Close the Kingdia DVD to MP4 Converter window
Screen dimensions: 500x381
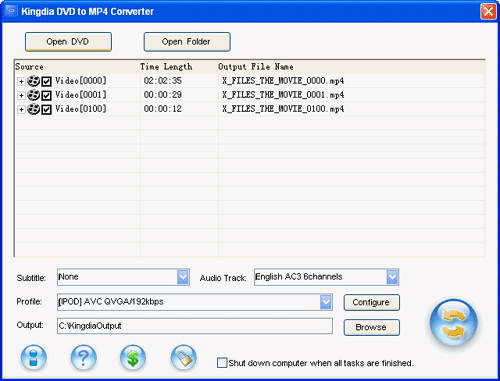[x=488, y=12]
